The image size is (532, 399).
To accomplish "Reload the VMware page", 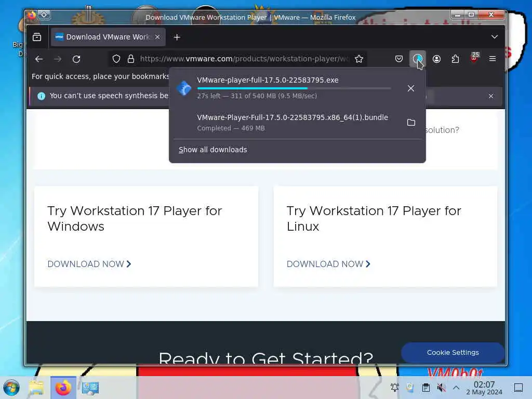I will tap(76, 59).
